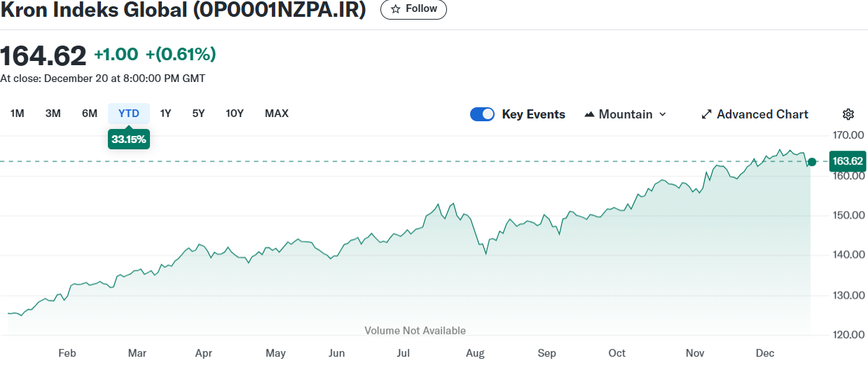Click the 164.62 price value

point(43,55)
